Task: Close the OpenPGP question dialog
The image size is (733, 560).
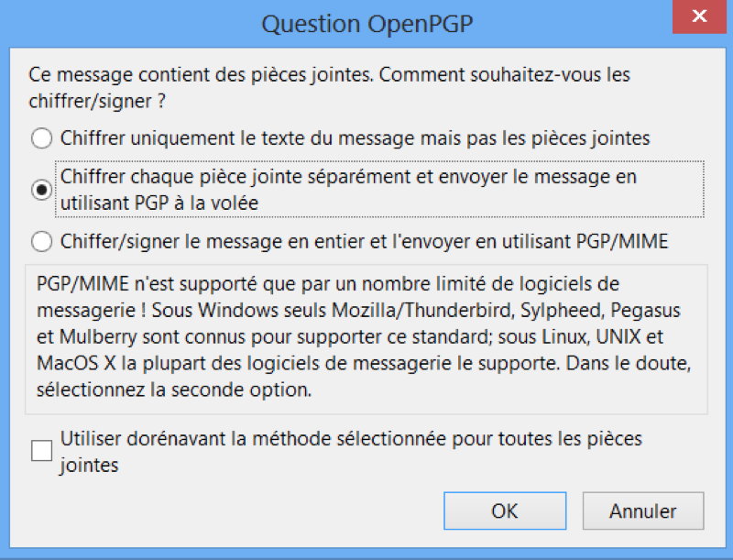Action: click(x=699, y=16)
